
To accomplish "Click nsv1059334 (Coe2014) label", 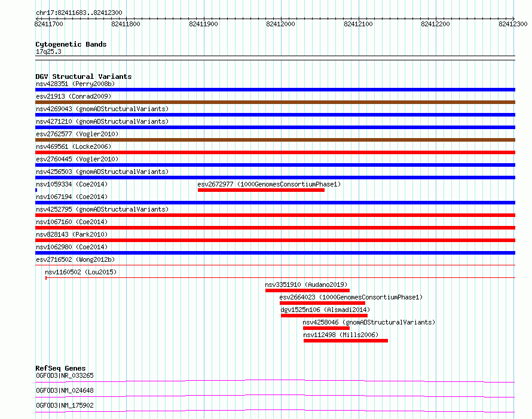I will tap(72, 184).
